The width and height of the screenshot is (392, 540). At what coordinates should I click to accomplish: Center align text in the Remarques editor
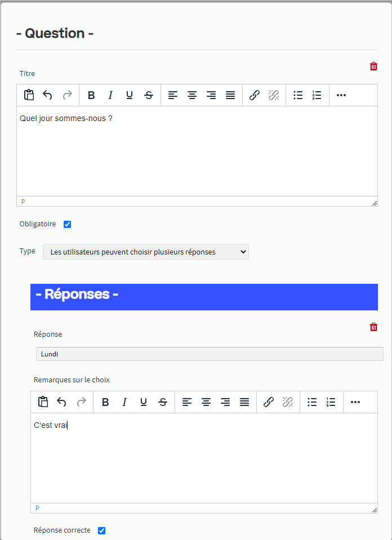pos(206,402)
